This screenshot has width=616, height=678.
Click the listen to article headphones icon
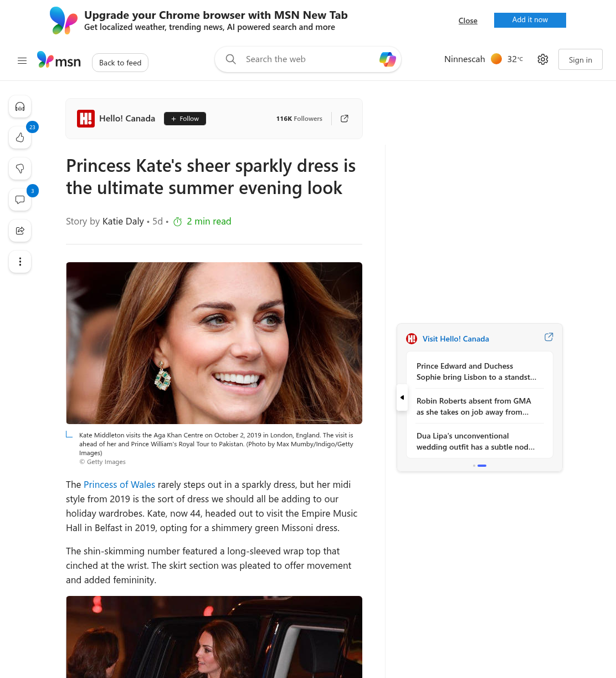pyautogui.click(x=20, y=106)
